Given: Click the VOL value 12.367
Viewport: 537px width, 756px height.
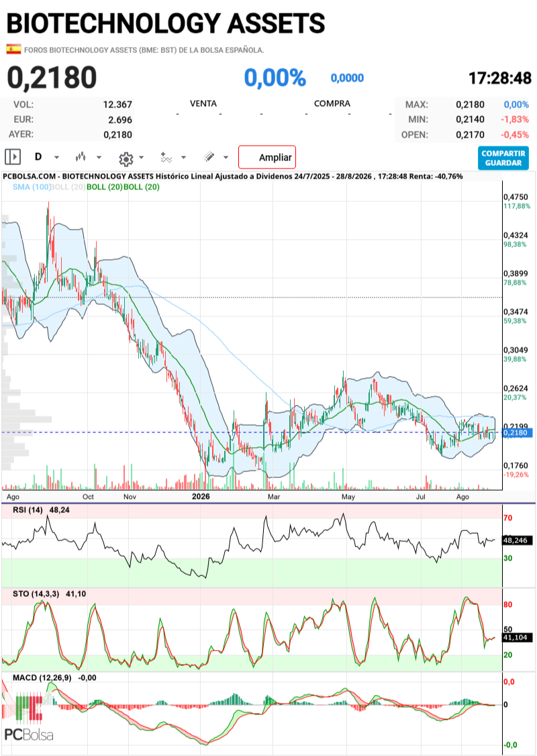Looking at the screenshot, I should (117, 105).
